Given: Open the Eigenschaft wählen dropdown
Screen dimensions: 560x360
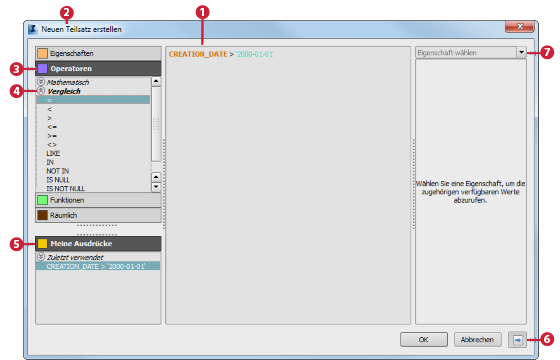Looking at the screenshot, I should pyautogui.click(x=521, y=52).
